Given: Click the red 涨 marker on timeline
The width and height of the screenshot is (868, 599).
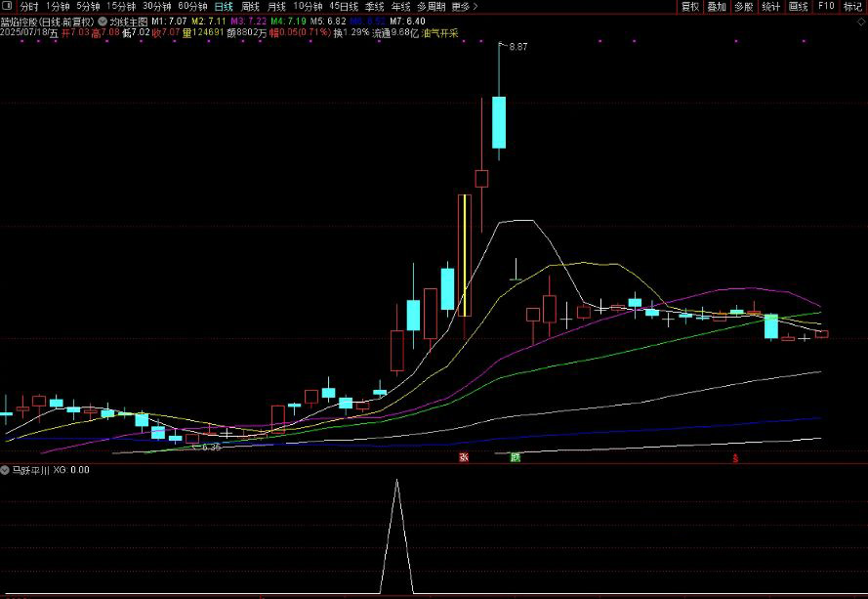Looking at the screenshot, I should pos(464,456).
